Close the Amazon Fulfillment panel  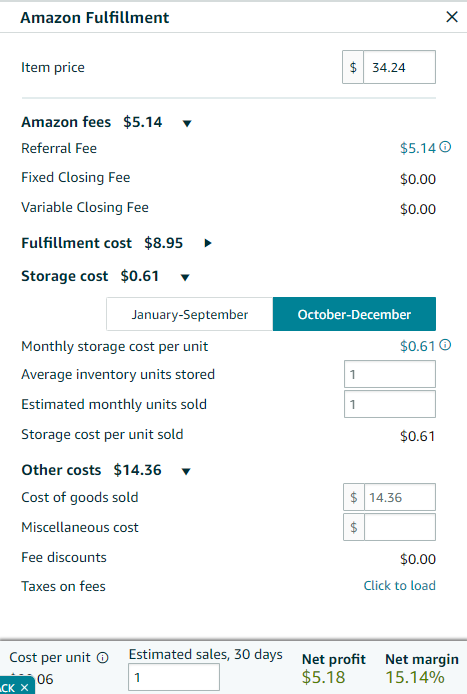(x=452, y=17)
